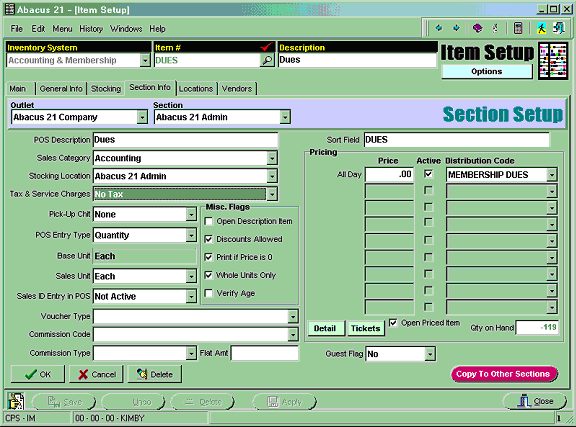Click the notepad icon left of Save
This screenshot has height=427, width=576.
pos(16,401)
